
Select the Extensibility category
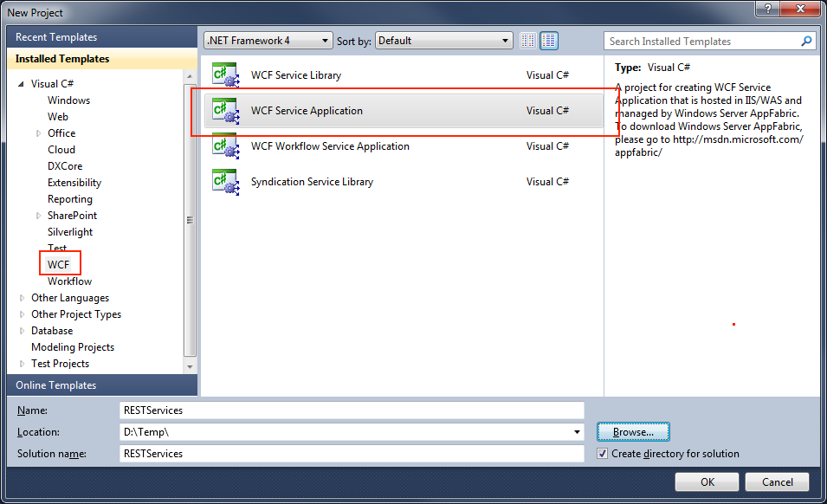pyautogui.click(x=74, y=183)
